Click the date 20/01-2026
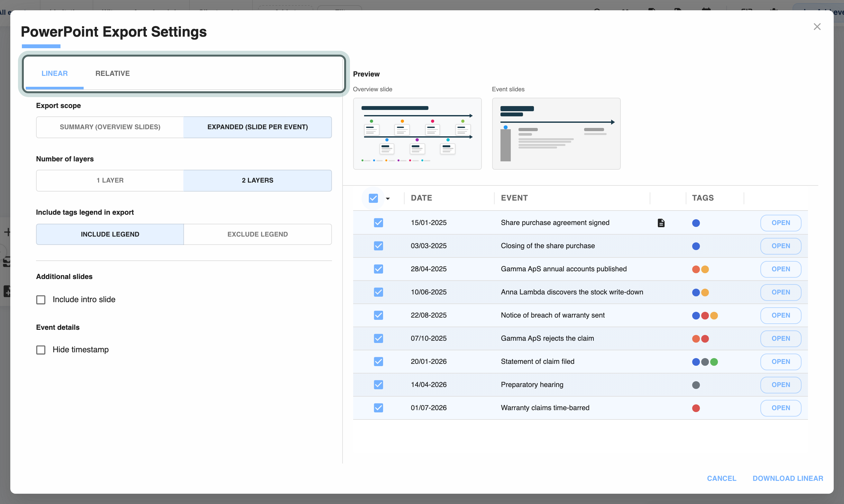The height and width of the screenshot is (504, 844). (x=428, y=361)
